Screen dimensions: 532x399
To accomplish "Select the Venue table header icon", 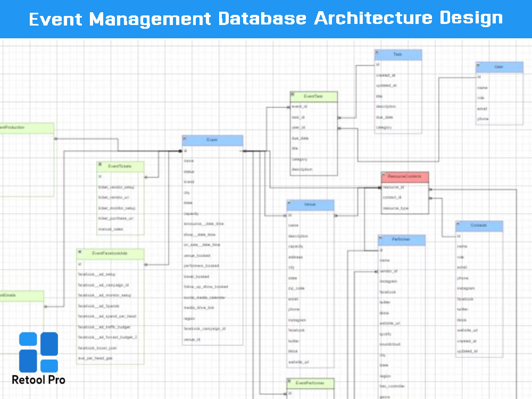I will [x=289, y=205].
